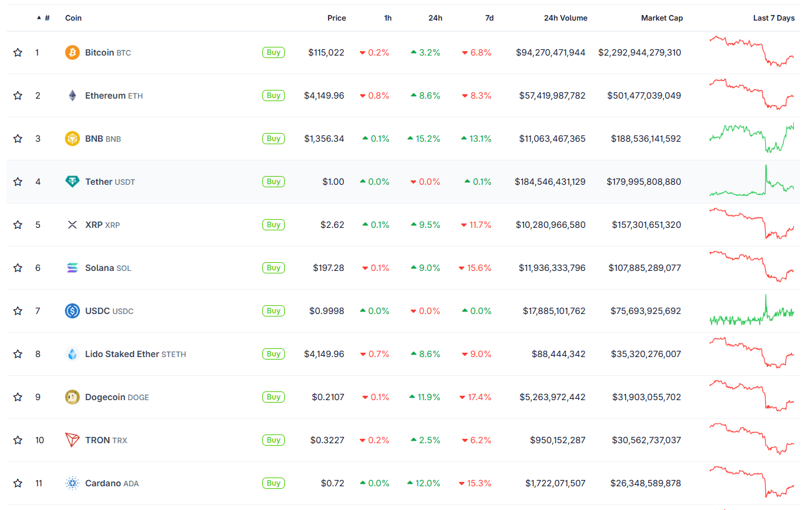This screenshot has height=510, width=812.
Task: Click the Solana striped logo icon
Action: pos(72,268)
